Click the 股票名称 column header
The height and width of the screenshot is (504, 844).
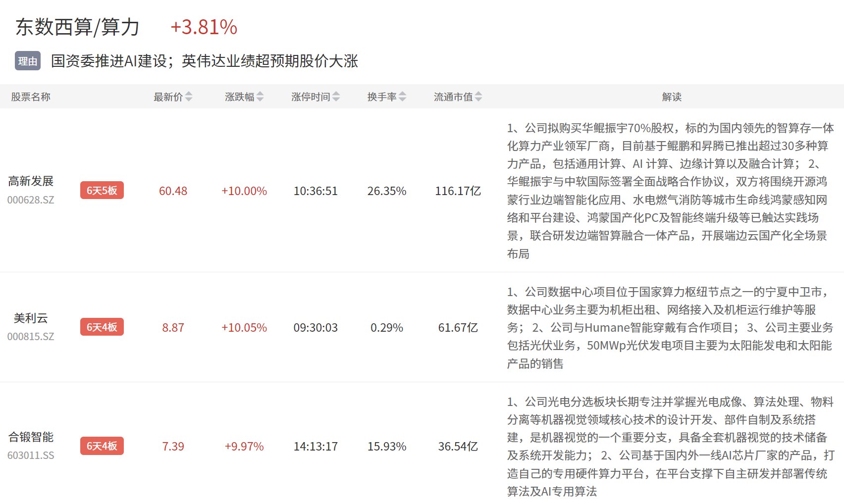[31, 97]
